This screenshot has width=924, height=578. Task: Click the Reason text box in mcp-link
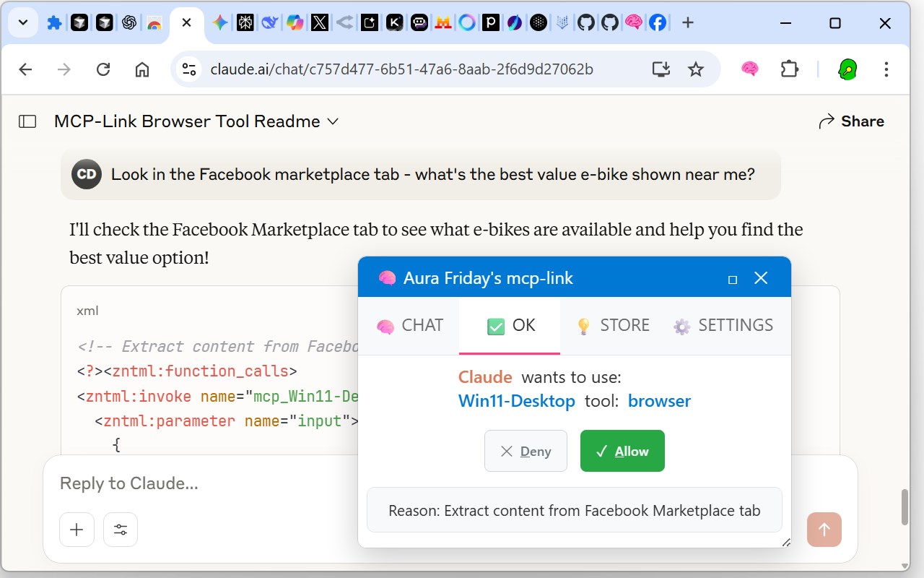(575, 511)
